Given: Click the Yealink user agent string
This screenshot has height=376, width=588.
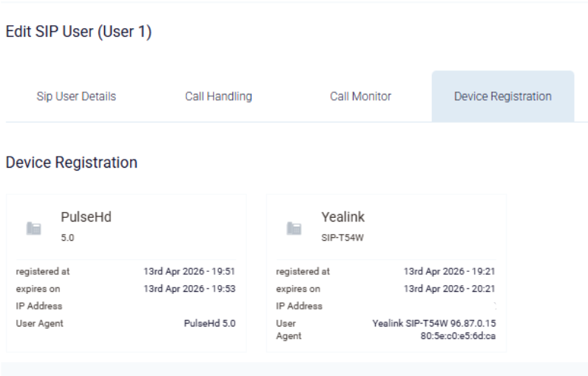Looking at the screenshot, I should pos(434,329).
